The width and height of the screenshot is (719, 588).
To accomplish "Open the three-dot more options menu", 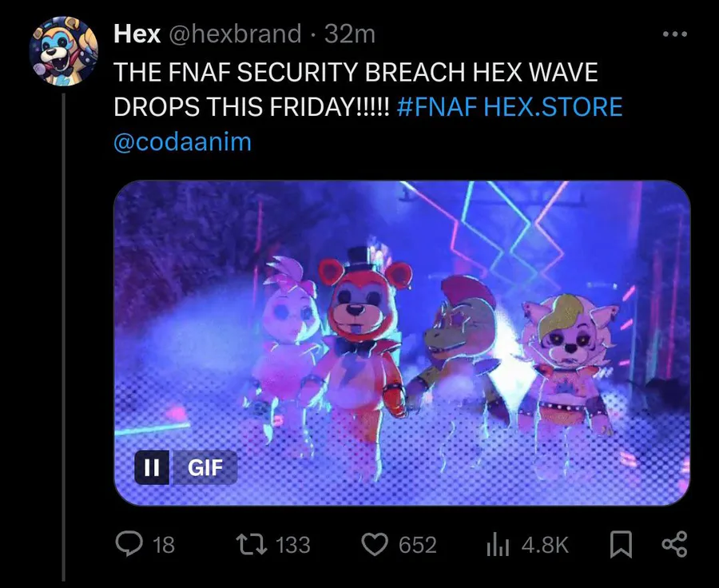I will tap(675, 34).
